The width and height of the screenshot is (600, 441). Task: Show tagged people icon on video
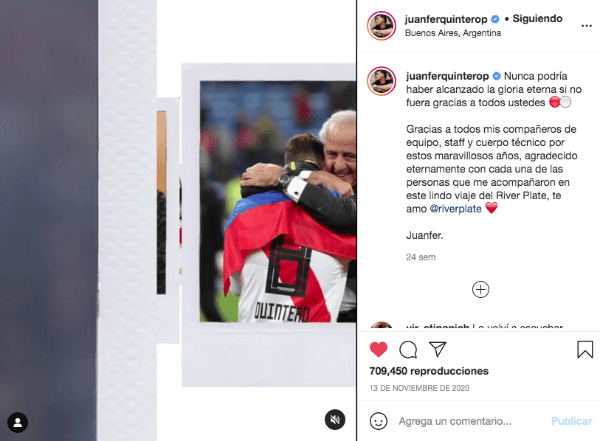point(18,422)
